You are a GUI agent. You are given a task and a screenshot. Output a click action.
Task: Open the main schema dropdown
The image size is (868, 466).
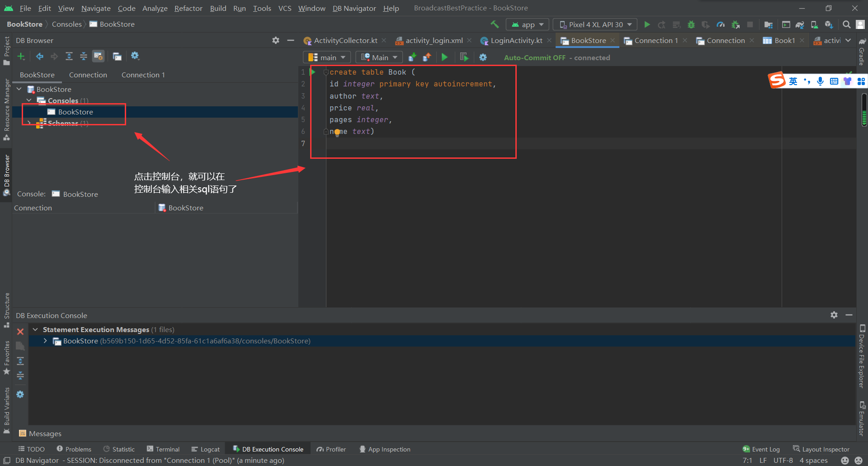click(x=326, y=57)
